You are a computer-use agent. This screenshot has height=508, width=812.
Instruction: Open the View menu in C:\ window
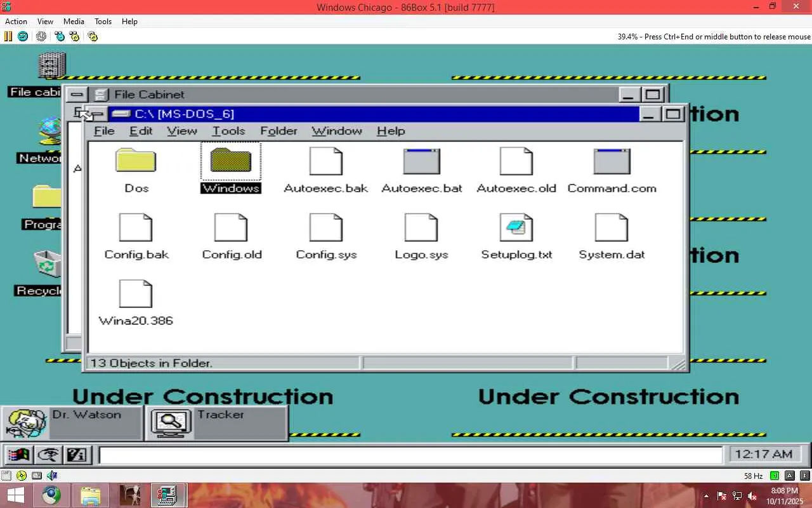pos(182,131)
